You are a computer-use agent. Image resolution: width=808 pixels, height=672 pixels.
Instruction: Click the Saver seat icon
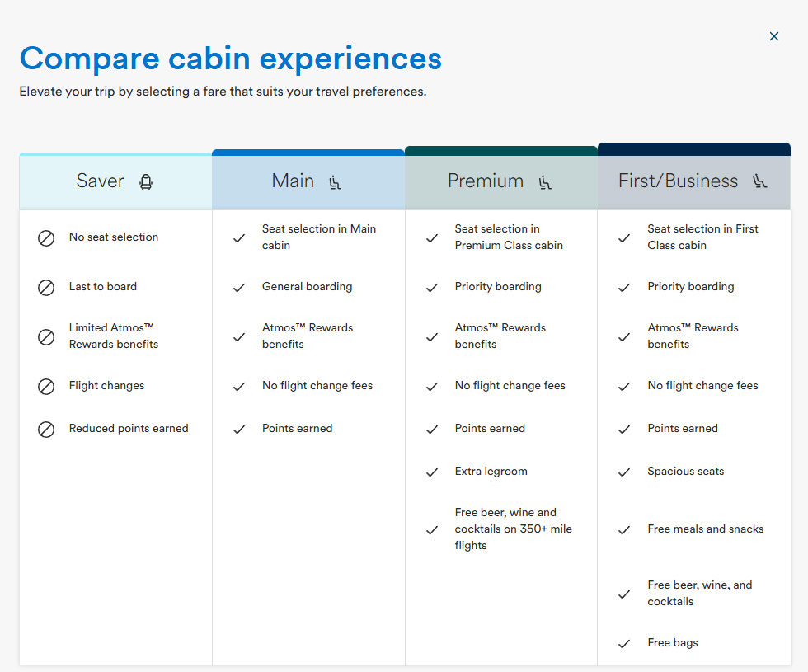click(146, 181)
